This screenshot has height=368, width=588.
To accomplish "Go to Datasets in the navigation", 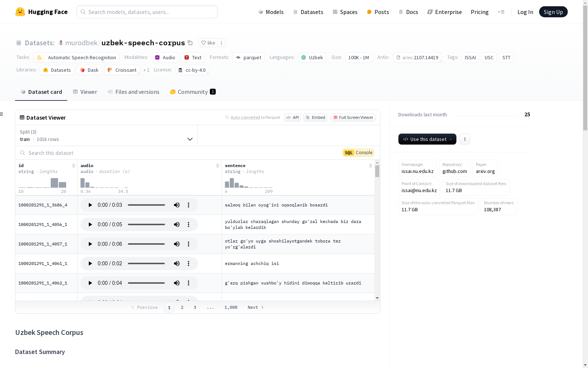I will click(x=308, y=12).
